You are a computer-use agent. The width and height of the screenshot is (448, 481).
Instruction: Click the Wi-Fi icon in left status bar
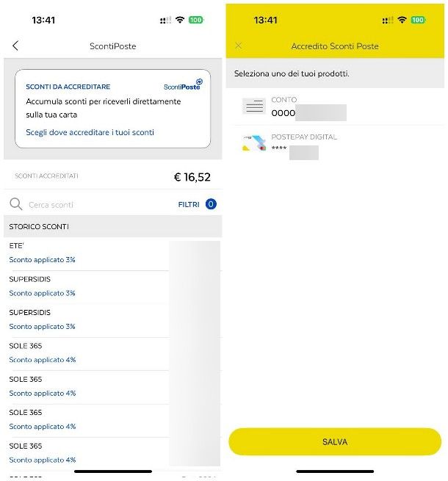pyautogui.click(x=180, y=20)
